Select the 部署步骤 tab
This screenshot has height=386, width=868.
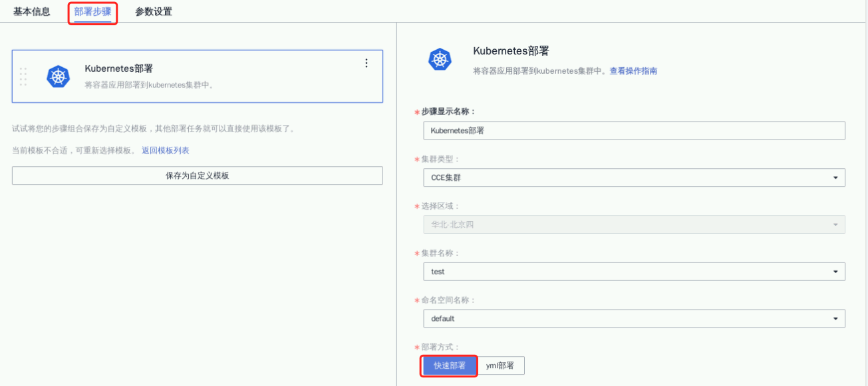92,12
